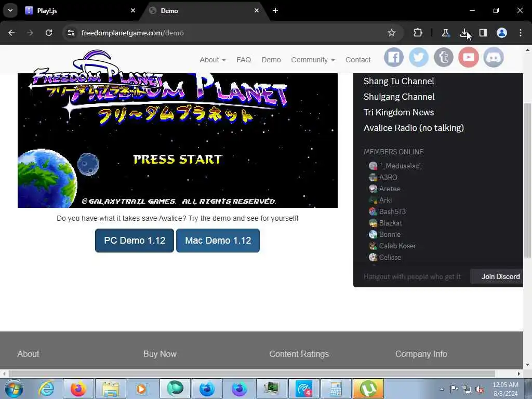Launch Internet Explorer from taskbar
Viewport: 532px width, 399px height.
coord(46,389)
